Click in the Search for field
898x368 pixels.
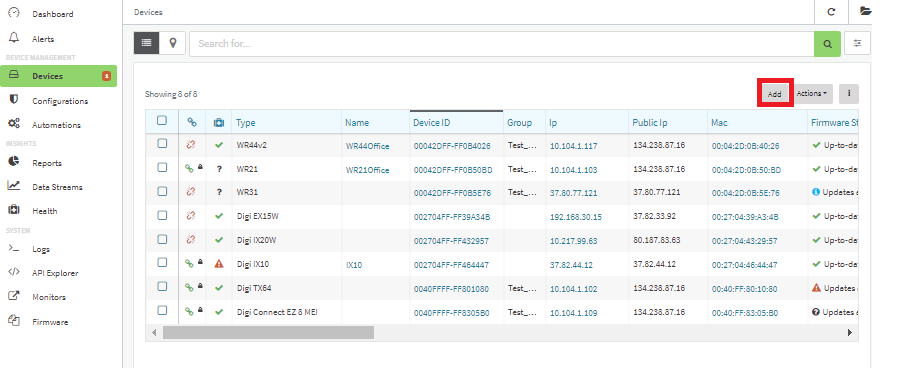pyautogui.click(x=502, y=43)
